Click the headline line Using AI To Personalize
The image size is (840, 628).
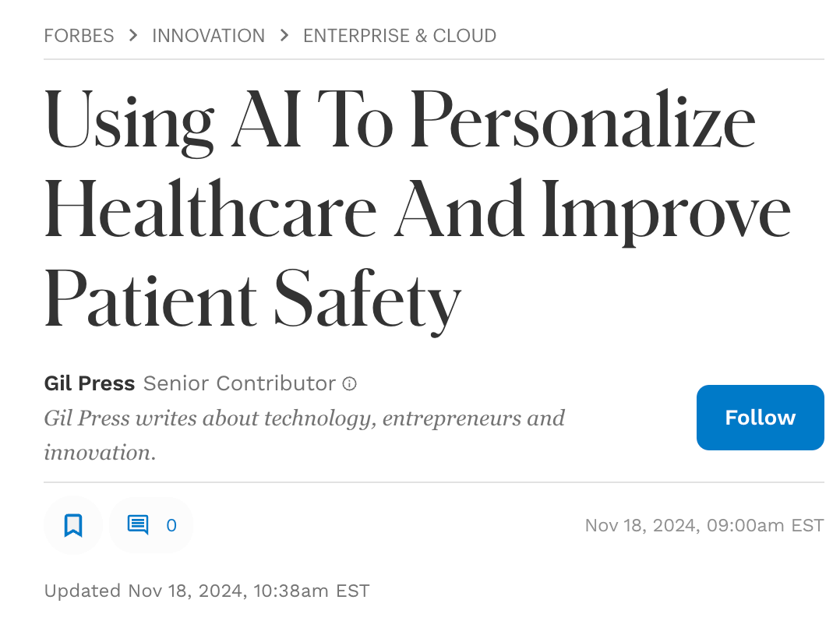pos(401,122)
